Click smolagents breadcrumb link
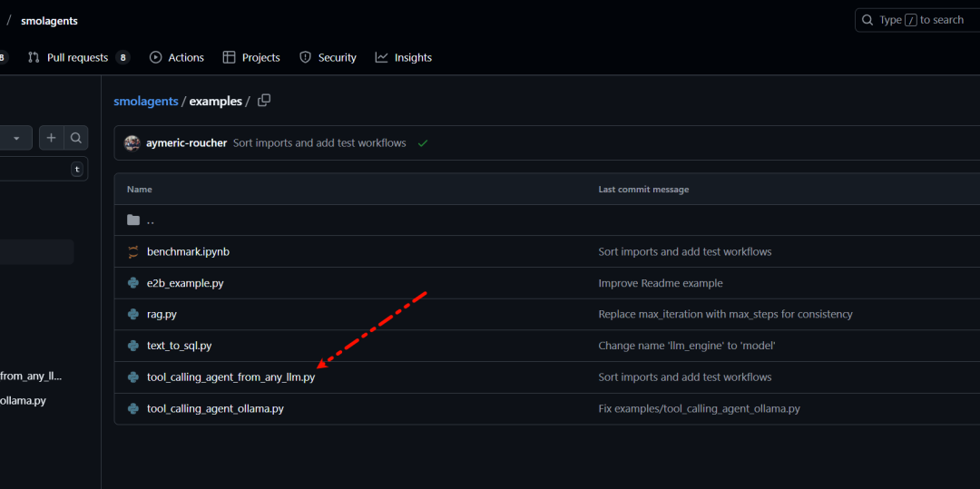Screen dimensions: 980x489 click(x=145, y=102)
